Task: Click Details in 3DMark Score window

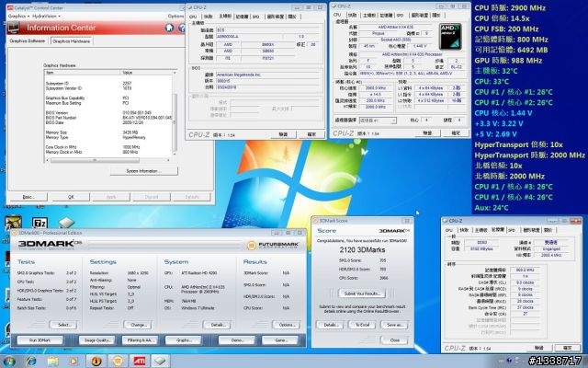Action: 330,325
